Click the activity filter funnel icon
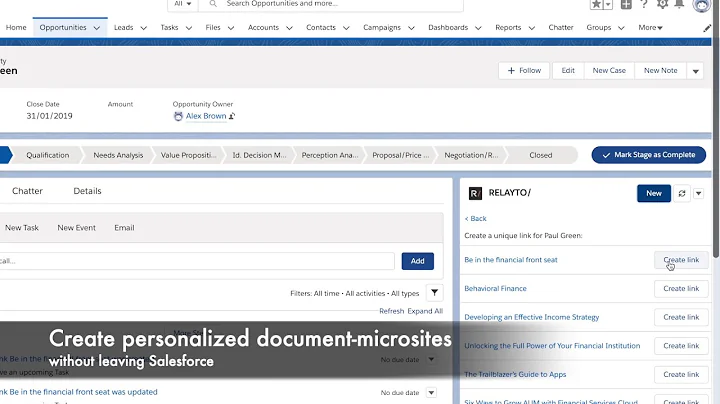This screenshot has height=404, width=720. coord(434,292)
